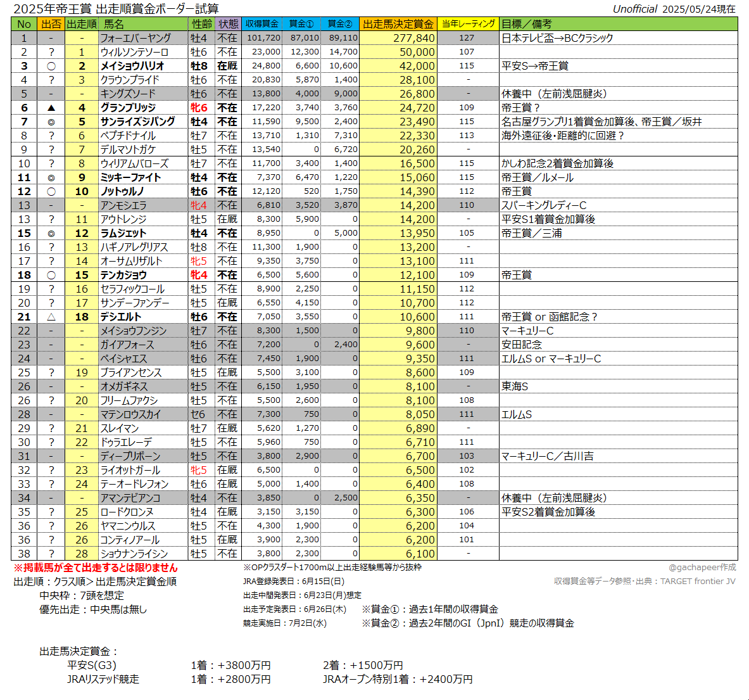Click the red notice ※掲載馬が全て出走するとは限りません
The image size is (749, 700).
click(96, 568)
